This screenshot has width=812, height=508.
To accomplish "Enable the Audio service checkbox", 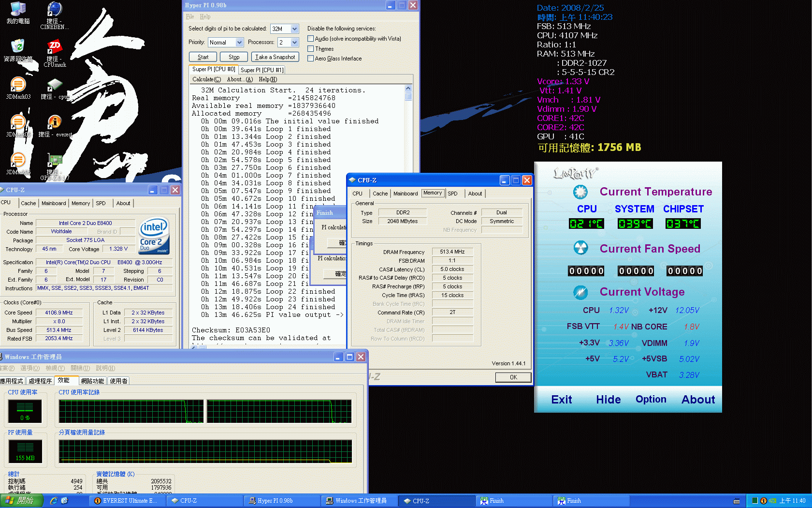I will (310, 39).
